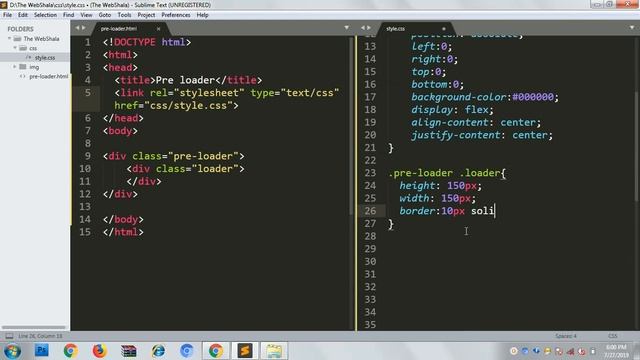Click the sidebar horizontal scrollbar
Viewport: 640px width, 360px height.
coord(33,327)
